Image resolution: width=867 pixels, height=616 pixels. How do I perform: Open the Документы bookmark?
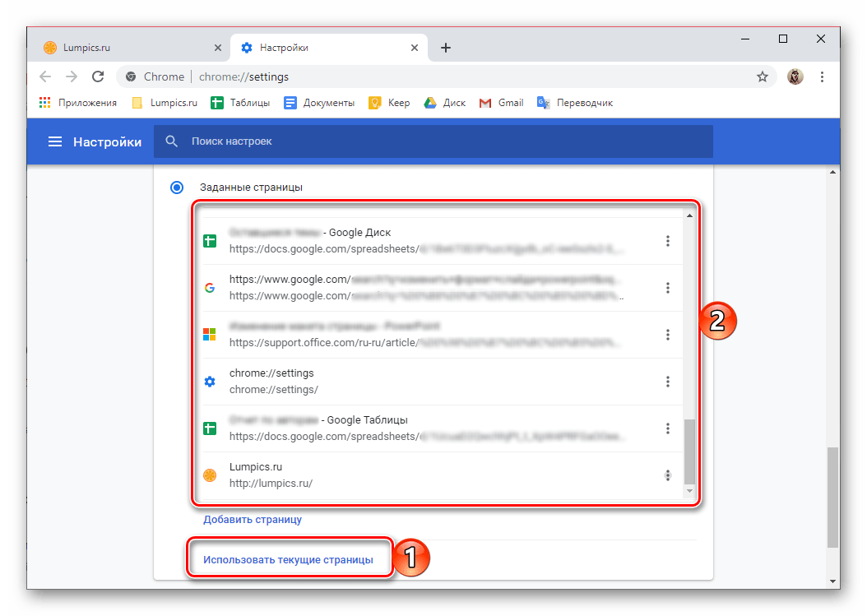tap(319, 103)
